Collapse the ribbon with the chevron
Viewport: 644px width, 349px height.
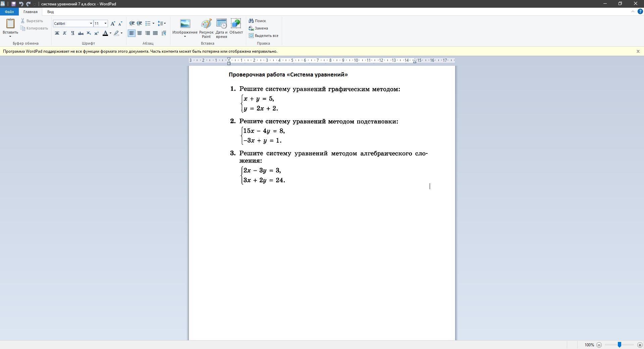[x=633, y=11]
